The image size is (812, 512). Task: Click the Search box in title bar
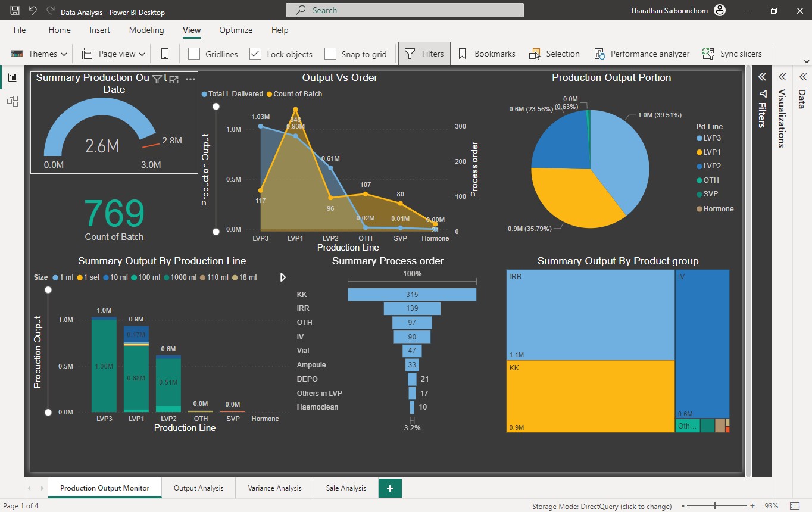(405, 10)
